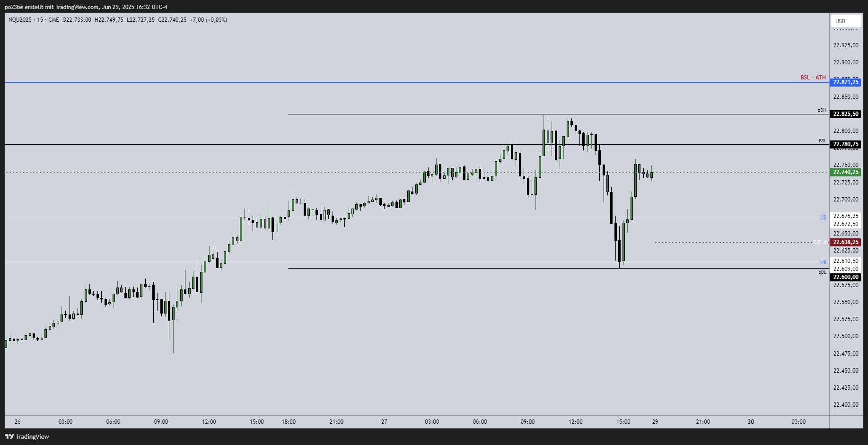Click date 27 on the time axis
868x445 pixels.
coord(384,421)
